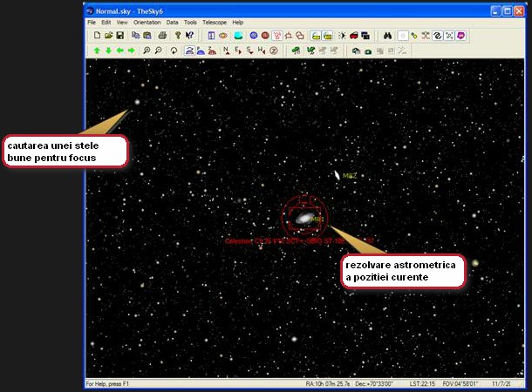
Task: Look East using the E icon
Action: [238, 51]
